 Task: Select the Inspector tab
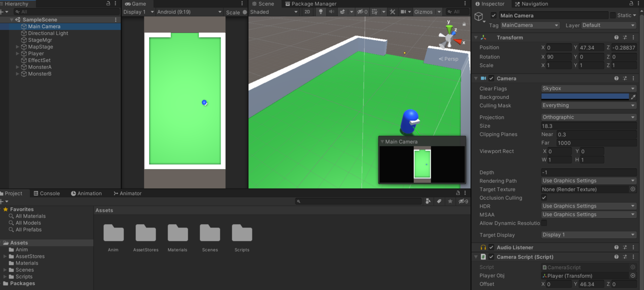(x=490, y=4)
